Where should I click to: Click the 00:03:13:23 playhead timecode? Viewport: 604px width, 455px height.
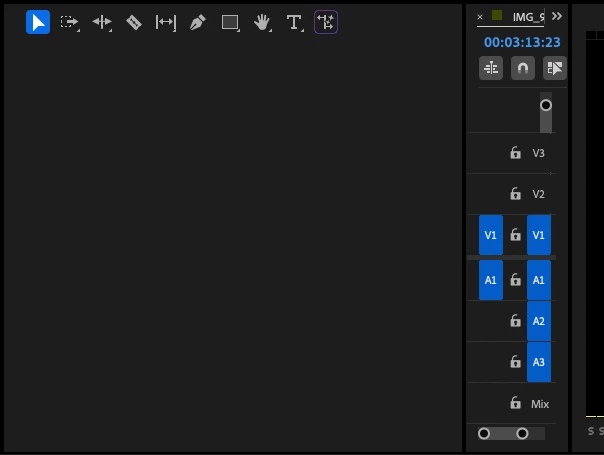pyautogui.click(x=522, y=42)
